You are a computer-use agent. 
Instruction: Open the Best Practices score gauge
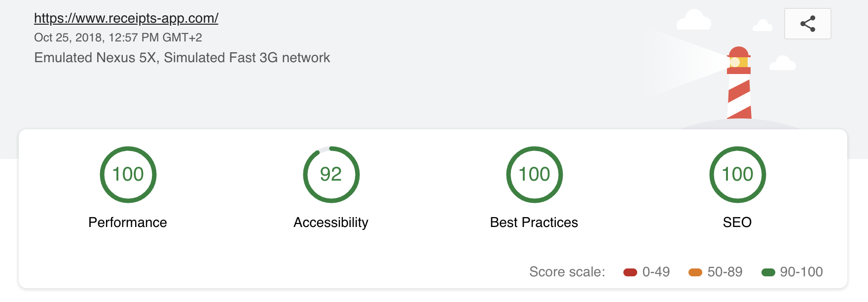[534, 174]
